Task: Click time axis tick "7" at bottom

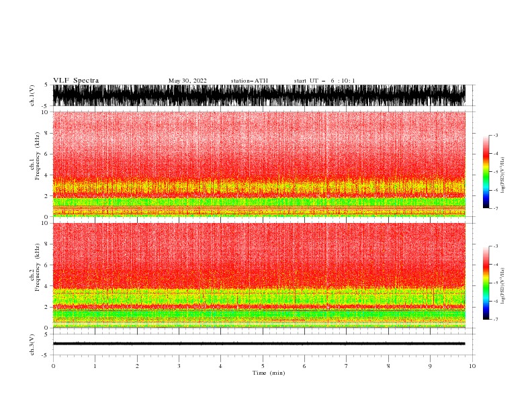Action: 347,366
